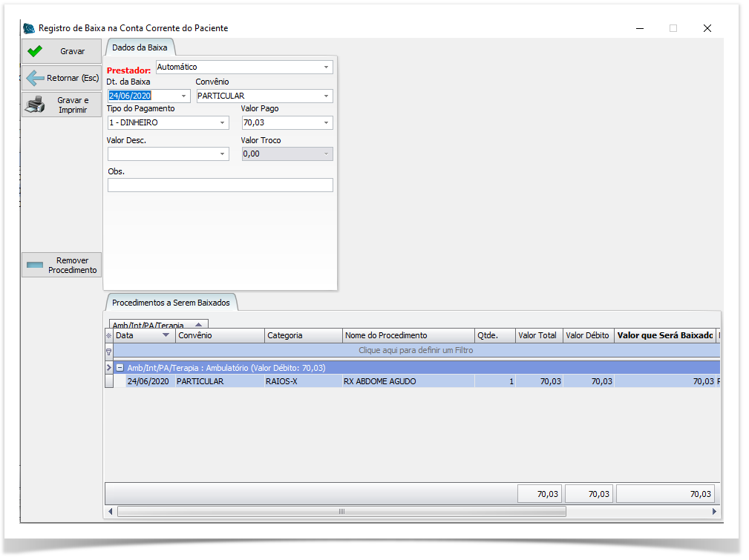Image resolution: width=749 pixels, height=560 pixels.
Task: Collapse the Ambulatório group row
Action: click(x=120, y=368)
